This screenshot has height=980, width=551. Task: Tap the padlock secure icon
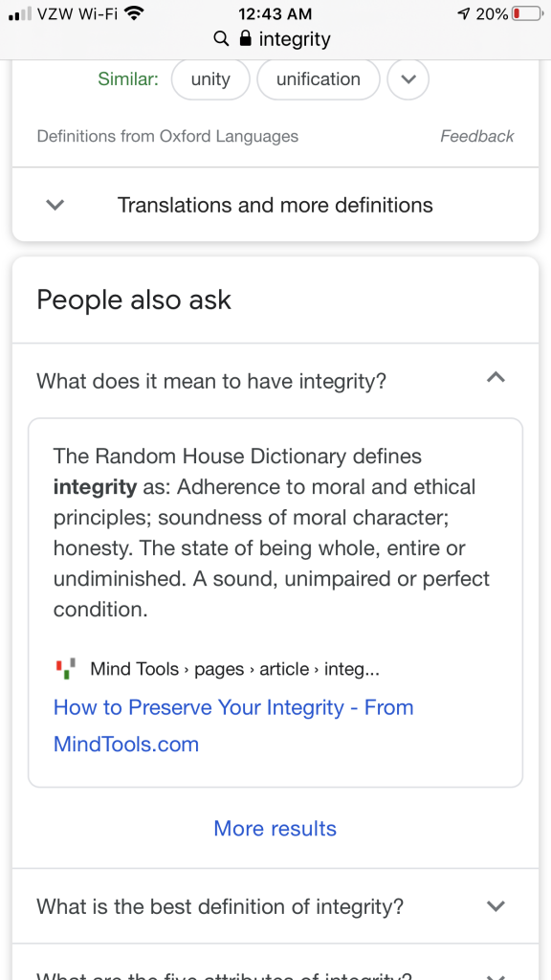pos(246,38)
